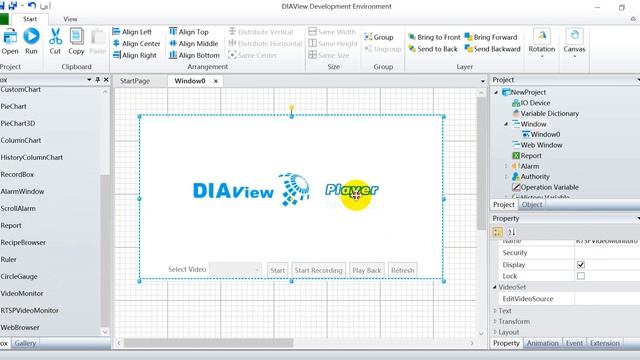Viewport: 640px width, 360px height.
Task: Cut the selected object
Action: (x=55, y=41)
